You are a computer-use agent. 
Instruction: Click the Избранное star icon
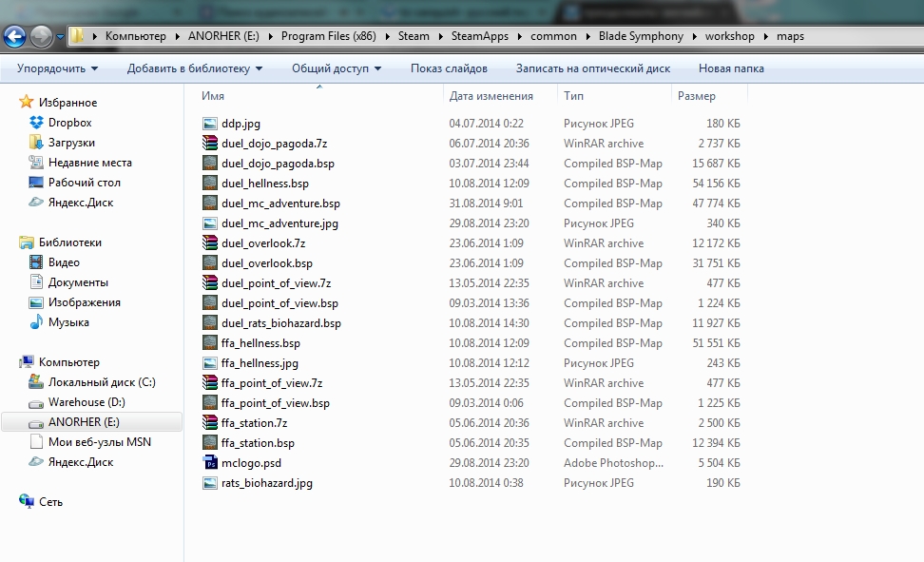pos(26,102)
